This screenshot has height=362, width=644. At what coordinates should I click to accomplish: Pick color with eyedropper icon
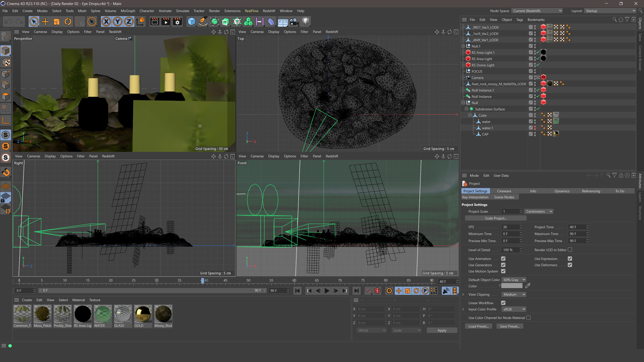[528, 286]
